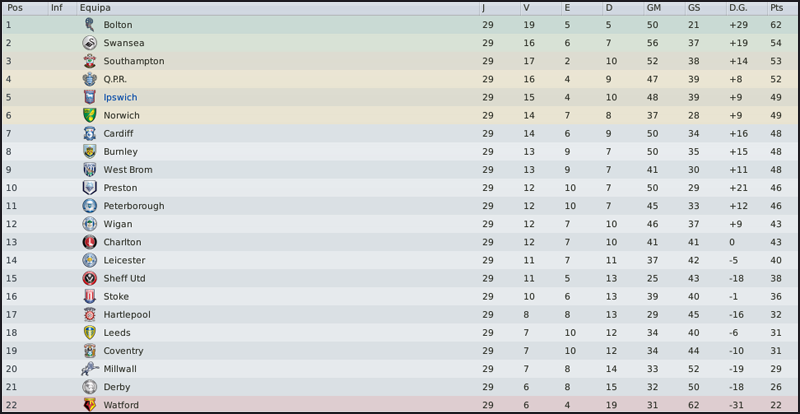Click the Bolton club crest icon

click(x=89, y=24)
